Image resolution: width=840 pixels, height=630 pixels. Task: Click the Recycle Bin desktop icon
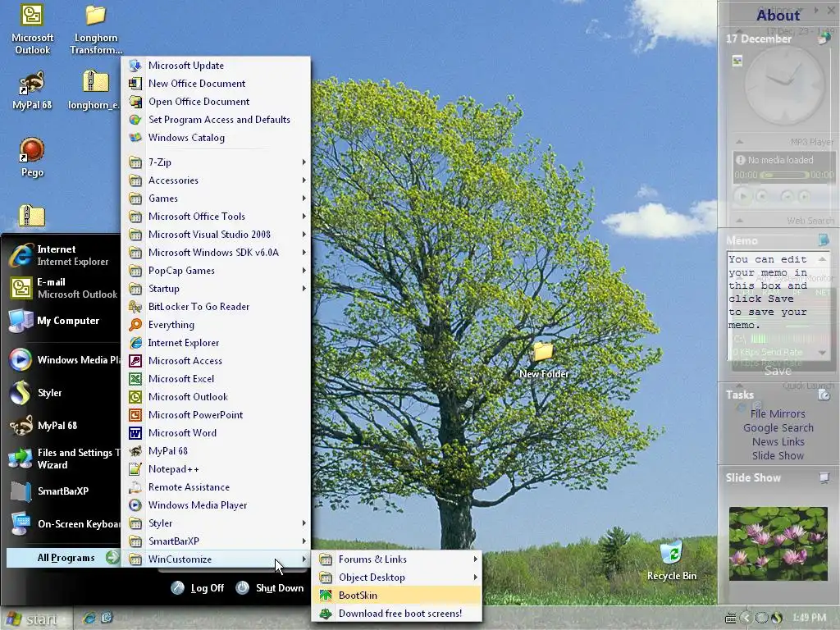click(x=671, y=560)
